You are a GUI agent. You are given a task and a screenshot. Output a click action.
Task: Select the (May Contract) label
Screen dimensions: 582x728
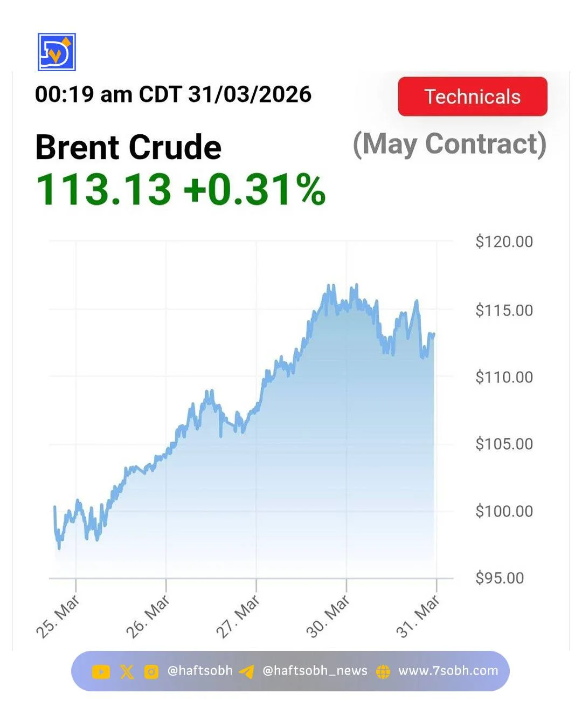[449, 145]
